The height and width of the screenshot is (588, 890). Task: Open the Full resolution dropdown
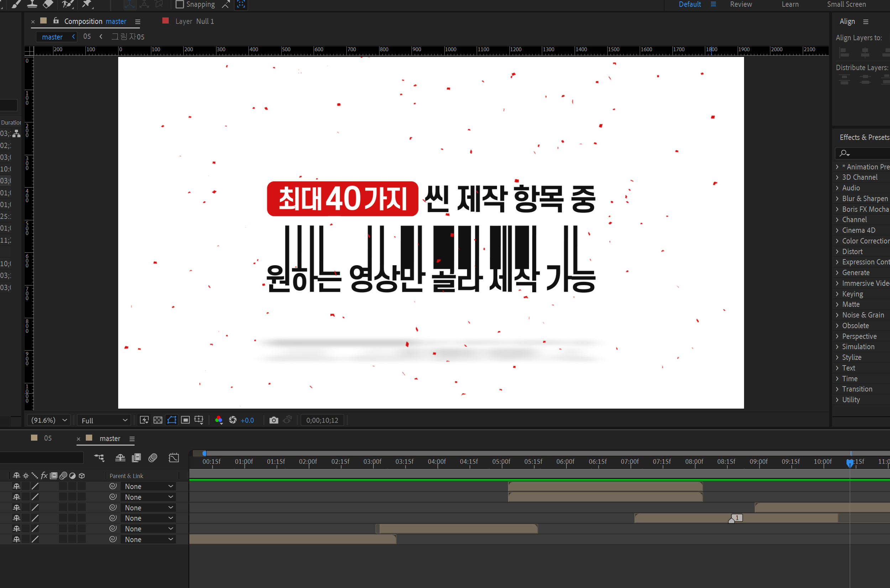[x=104, y=421]
